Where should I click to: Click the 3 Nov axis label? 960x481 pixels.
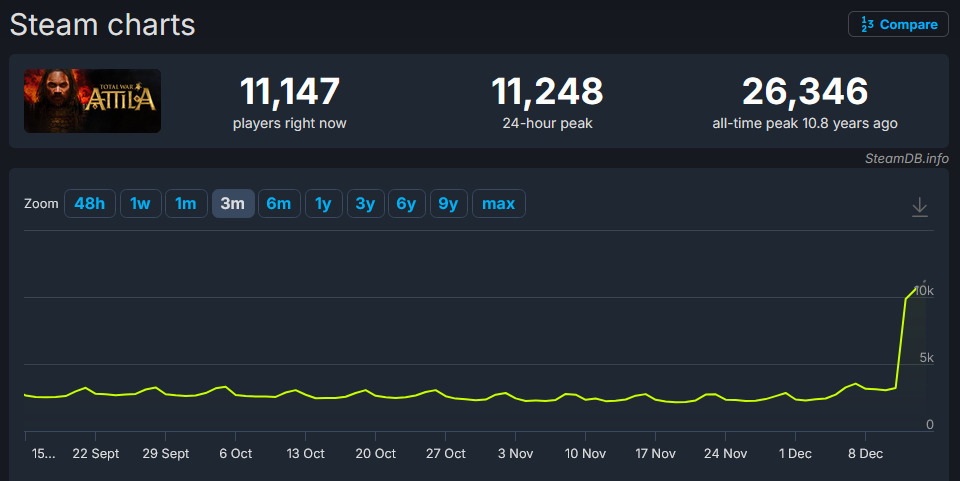(516, 453)
